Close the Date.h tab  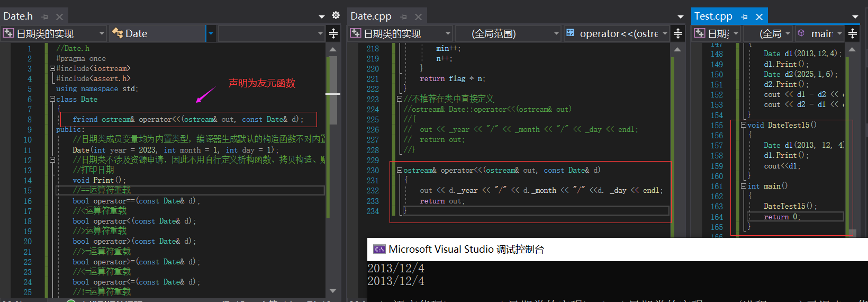59,17
